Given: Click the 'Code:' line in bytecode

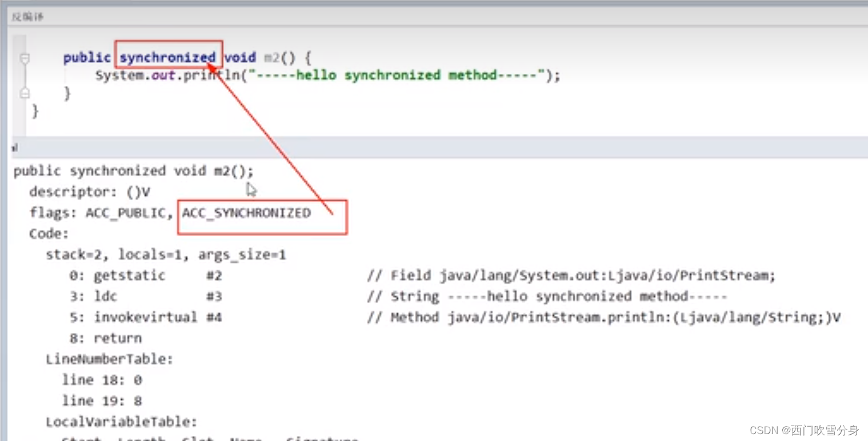Looking at the screenshot, I should [x=49, y=234].
